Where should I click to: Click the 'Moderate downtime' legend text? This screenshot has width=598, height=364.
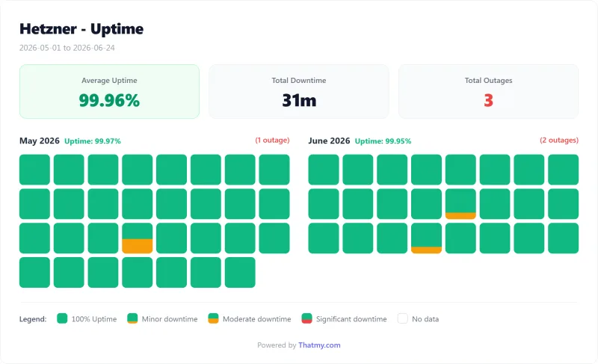point(256,319)
